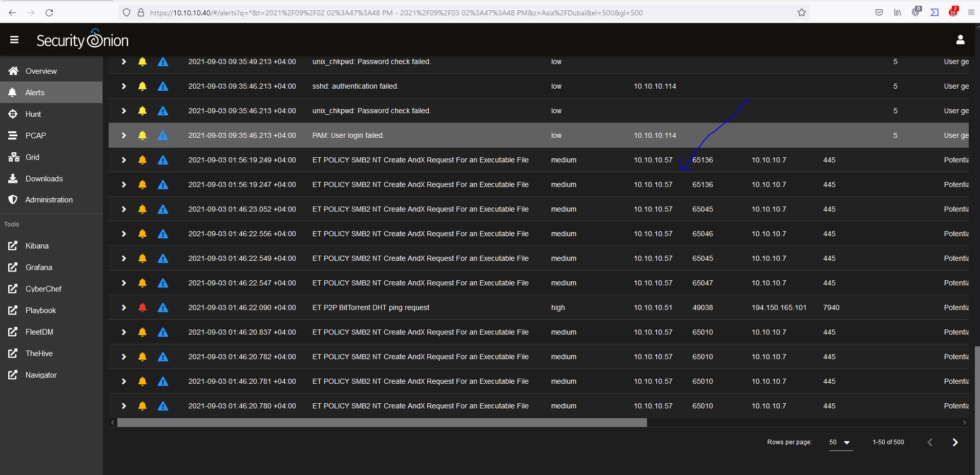The image size is (980, 475).
Task: Click the Pocket save icon in browser toolbar
Action: tap(879, 12)
